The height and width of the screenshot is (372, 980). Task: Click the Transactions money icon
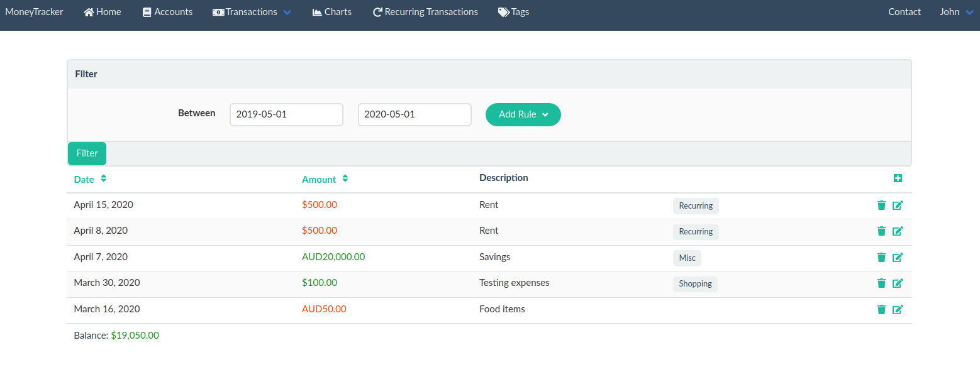coord(218,12)
